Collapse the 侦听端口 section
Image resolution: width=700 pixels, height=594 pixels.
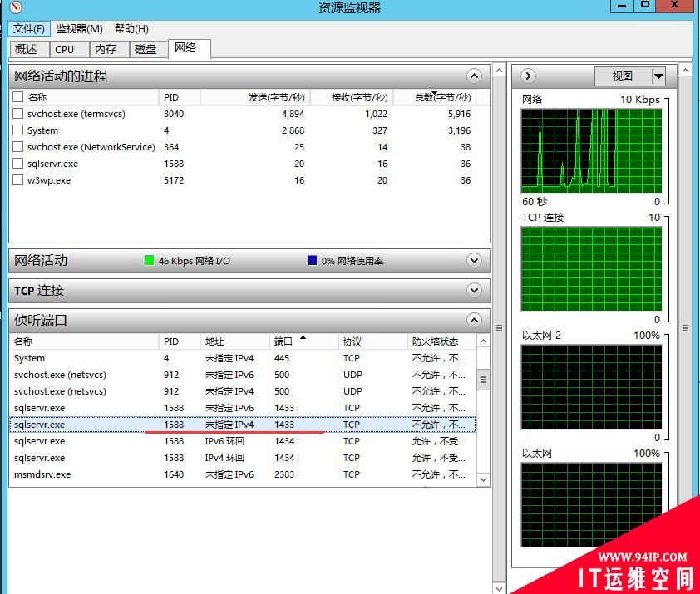(474, 320)
